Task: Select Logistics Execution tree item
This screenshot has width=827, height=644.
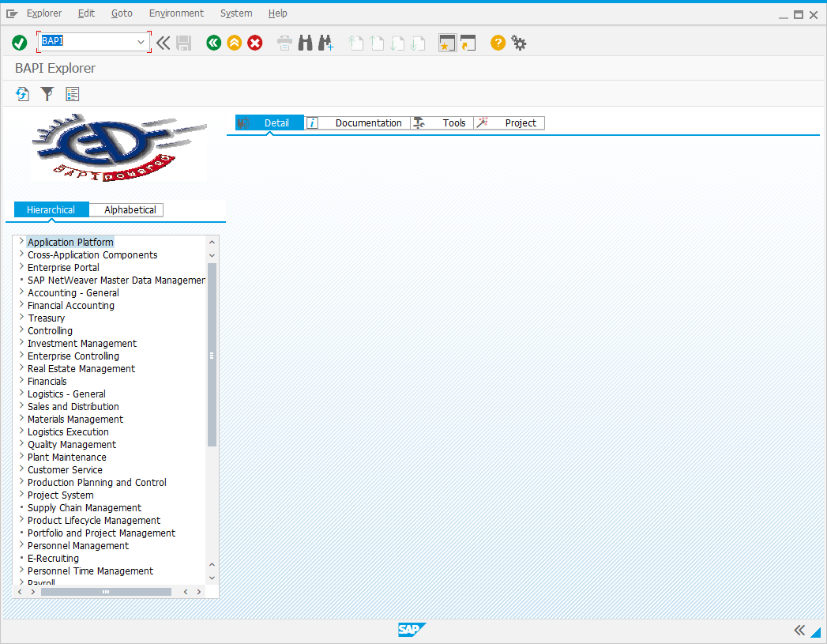Action: coord(68,432)
